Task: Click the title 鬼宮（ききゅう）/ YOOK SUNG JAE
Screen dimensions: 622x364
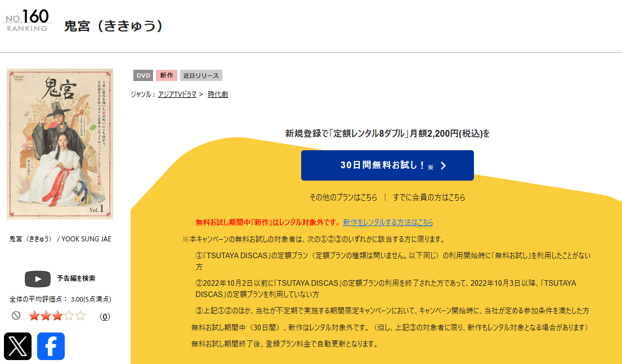Action: [x=60, y=239]
